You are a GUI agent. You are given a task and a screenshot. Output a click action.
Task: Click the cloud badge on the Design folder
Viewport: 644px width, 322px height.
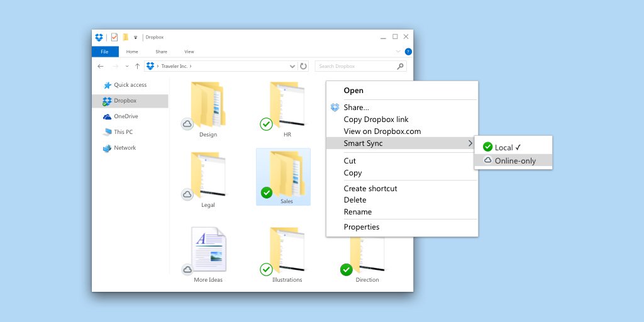[187, 124]
